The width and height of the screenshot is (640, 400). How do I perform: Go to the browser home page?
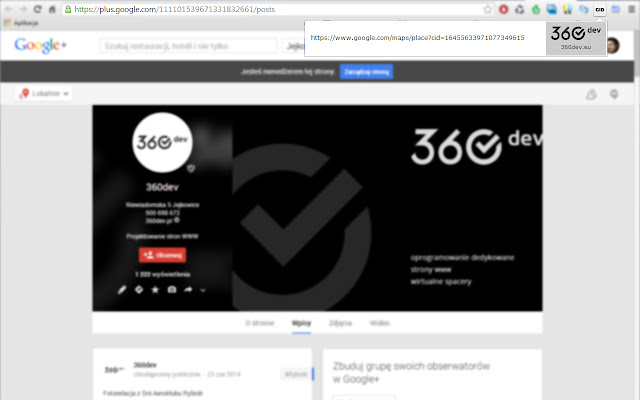point(52,9)
